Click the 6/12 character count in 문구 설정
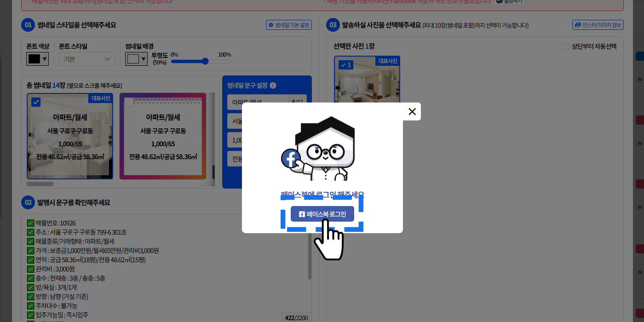This screenshot has width=644, height=322. (x=297, y=102)
